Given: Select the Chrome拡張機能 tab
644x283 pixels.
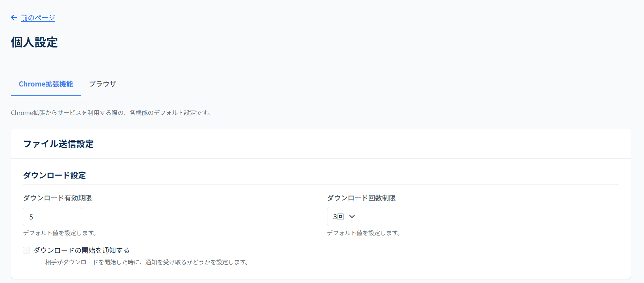Looking at the screenshot, I should tap(46, 84).
